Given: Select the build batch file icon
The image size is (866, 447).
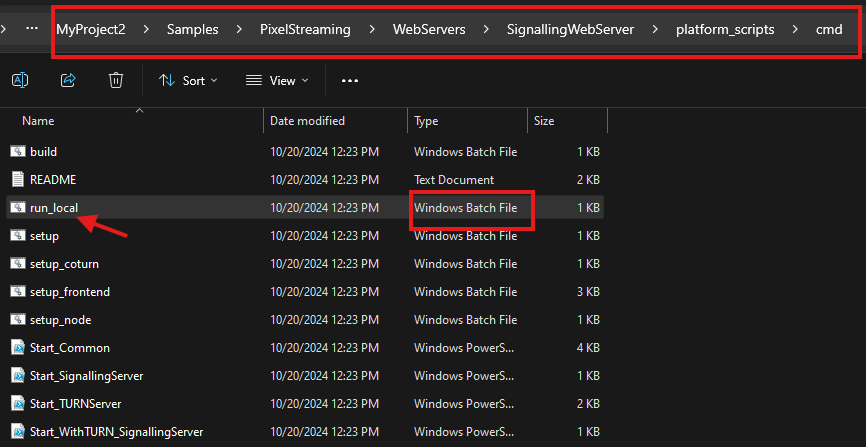Looking at the screenshot, I should pyautogui.click(x=17, y=152).
